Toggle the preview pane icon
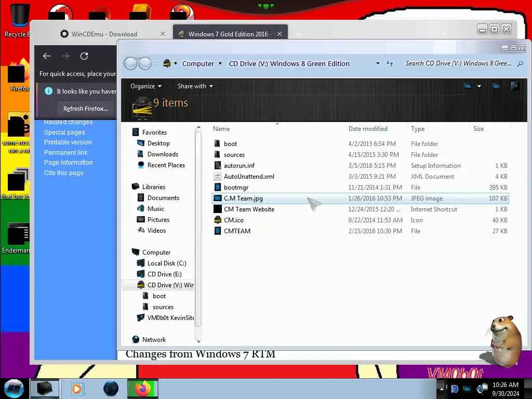This screenshot has height=399, width=532. 496,86
